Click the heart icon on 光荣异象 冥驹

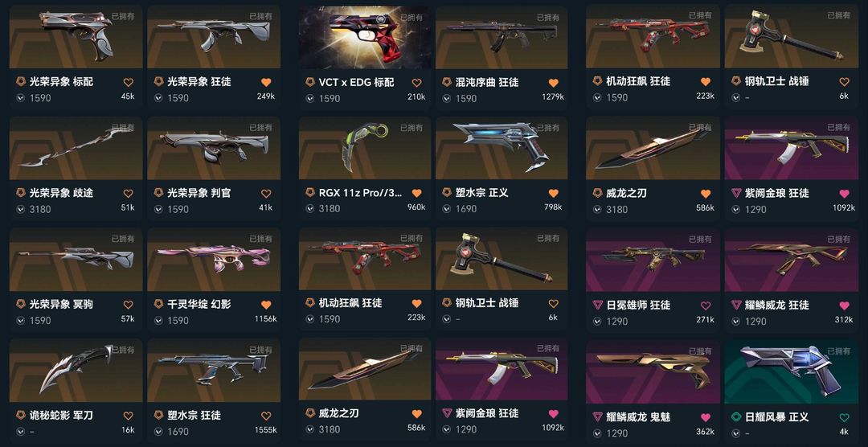click(x=129, y=305)
